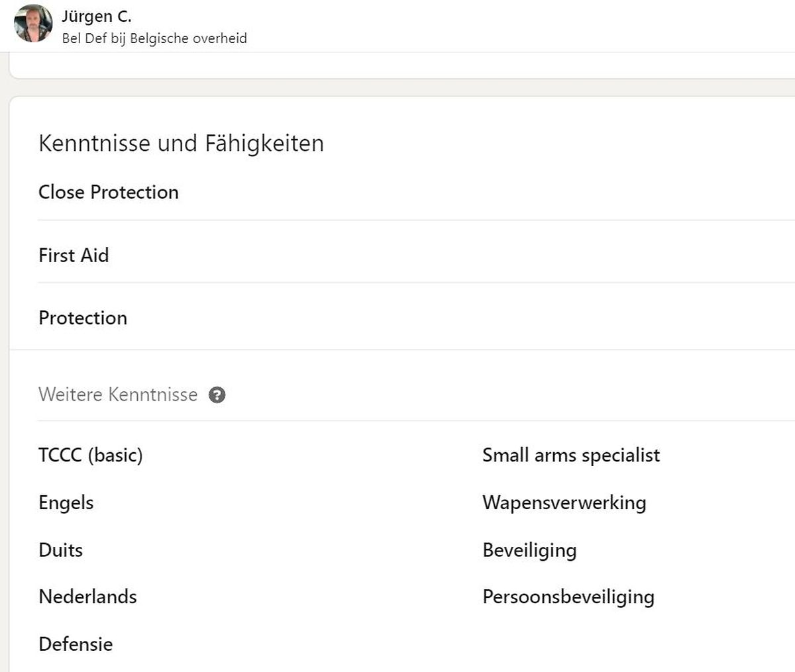The image size is (795, 672).
Task: Click the Kenntnisse und Fähigkeiten heading
Action: pyautogui.click(x=181, y=143)
